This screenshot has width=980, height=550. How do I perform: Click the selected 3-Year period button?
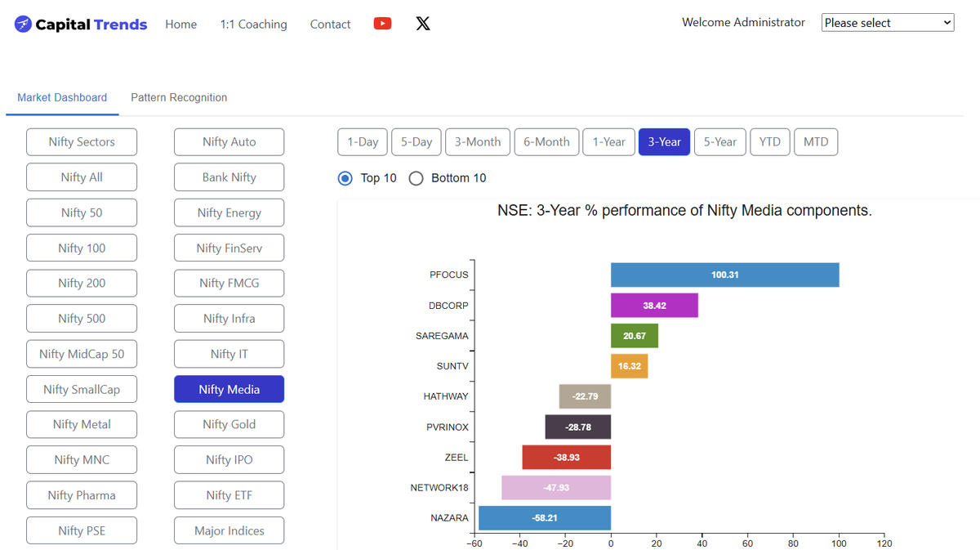pyautogui.click(x=664, y=142)
